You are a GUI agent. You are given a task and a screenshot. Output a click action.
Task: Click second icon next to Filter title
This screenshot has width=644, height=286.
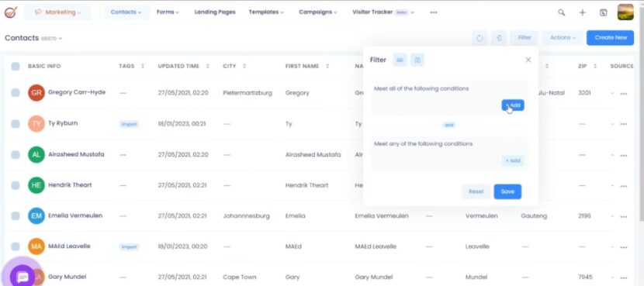[x=417, y=60]
